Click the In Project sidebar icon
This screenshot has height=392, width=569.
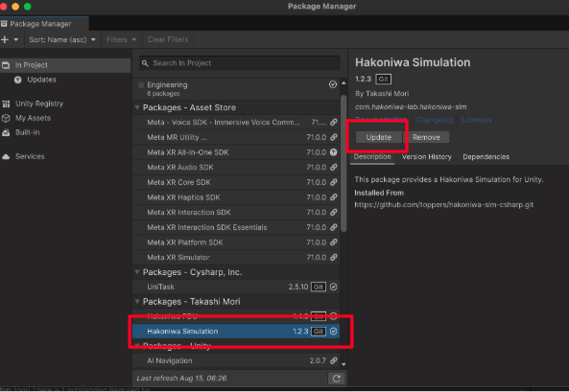click(6, 65)
